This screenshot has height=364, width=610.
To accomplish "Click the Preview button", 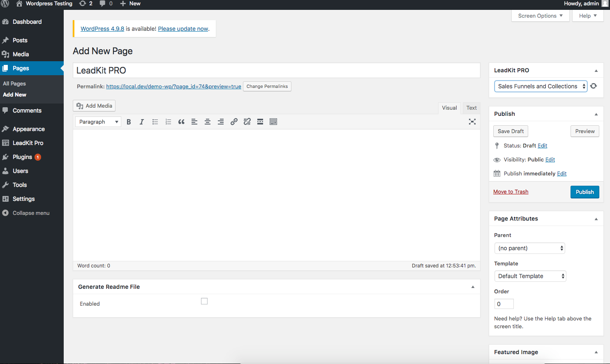I will point(585,131).
